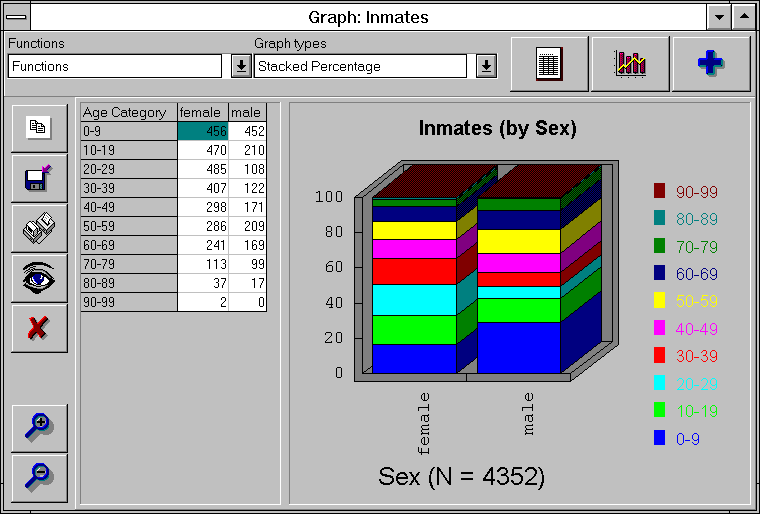Image resolution: width=760 pixels, height=514 pixels.
Task: Open the Graph types dropdown arrow
Action: click(486, 66)
